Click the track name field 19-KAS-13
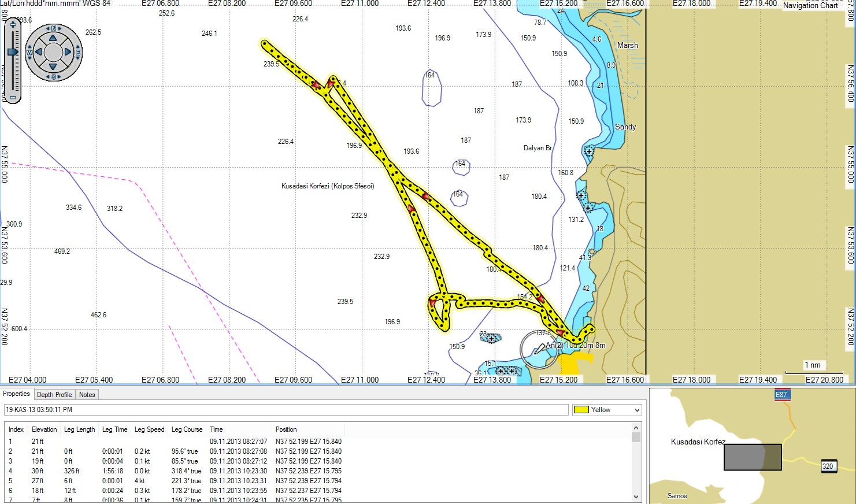Viewport: 856px width, 504px height. (286, 410)
